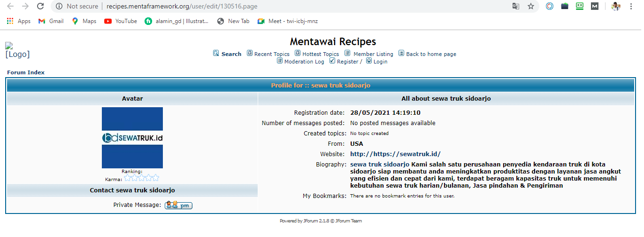Click the Hottest Topics icon
Viewport: 644px width, 237px height.
[x=298, y=53]
